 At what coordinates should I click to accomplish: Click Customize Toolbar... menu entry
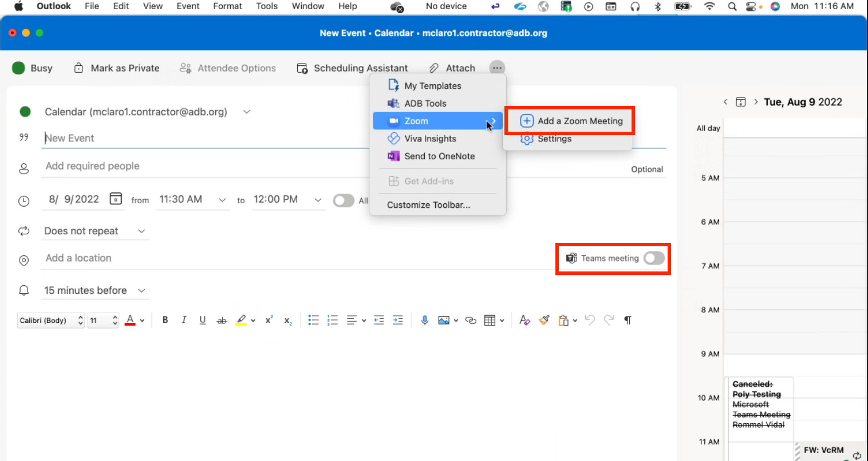pos(437,204)
